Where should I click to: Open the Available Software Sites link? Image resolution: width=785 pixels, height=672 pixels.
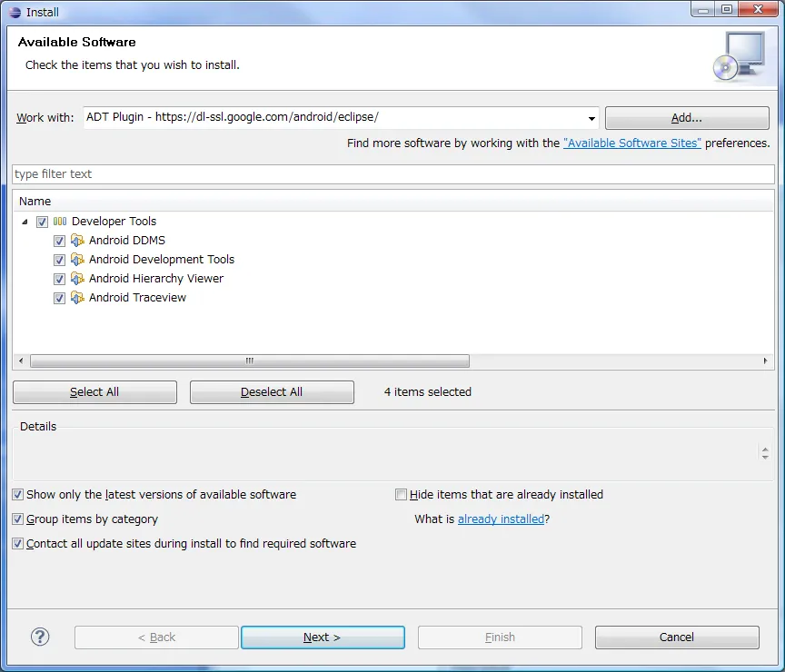631,143
